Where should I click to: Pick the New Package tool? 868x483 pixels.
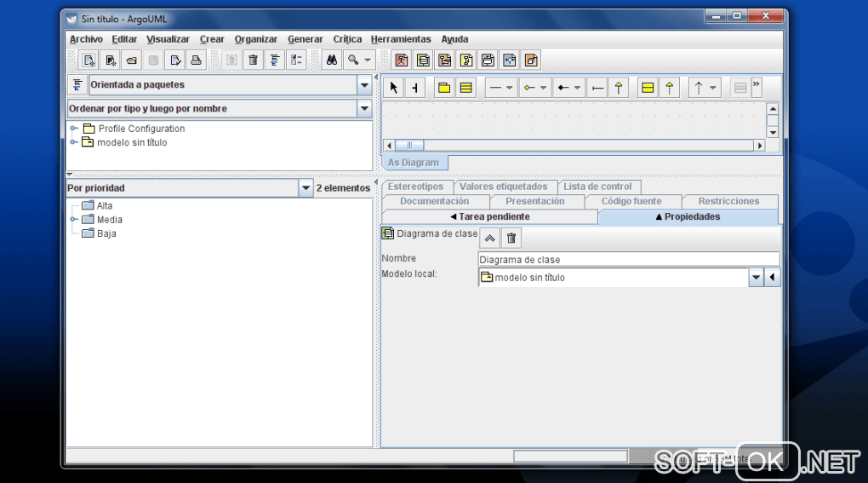(444, 88)
